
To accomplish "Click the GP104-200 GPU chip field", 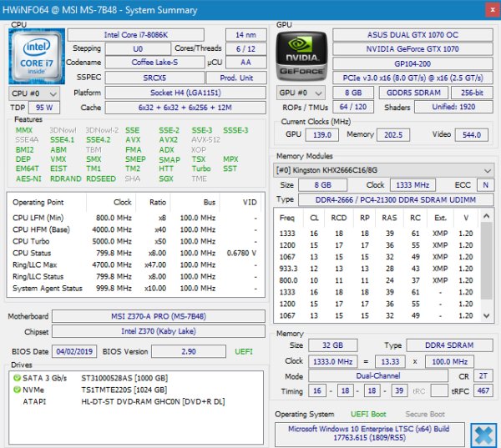I will pyautogui.click(x=412, y=63).
